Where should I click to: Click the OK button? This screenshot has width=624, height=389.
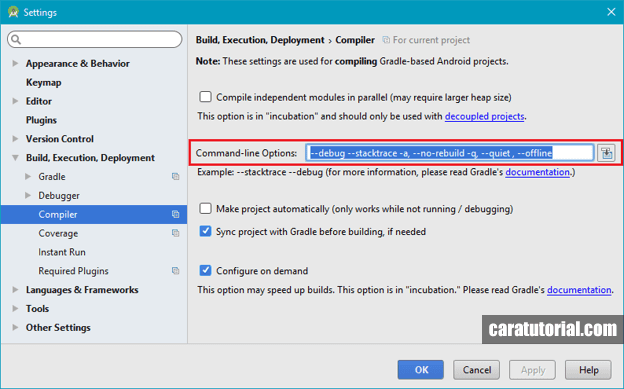[x=421, y=370]
